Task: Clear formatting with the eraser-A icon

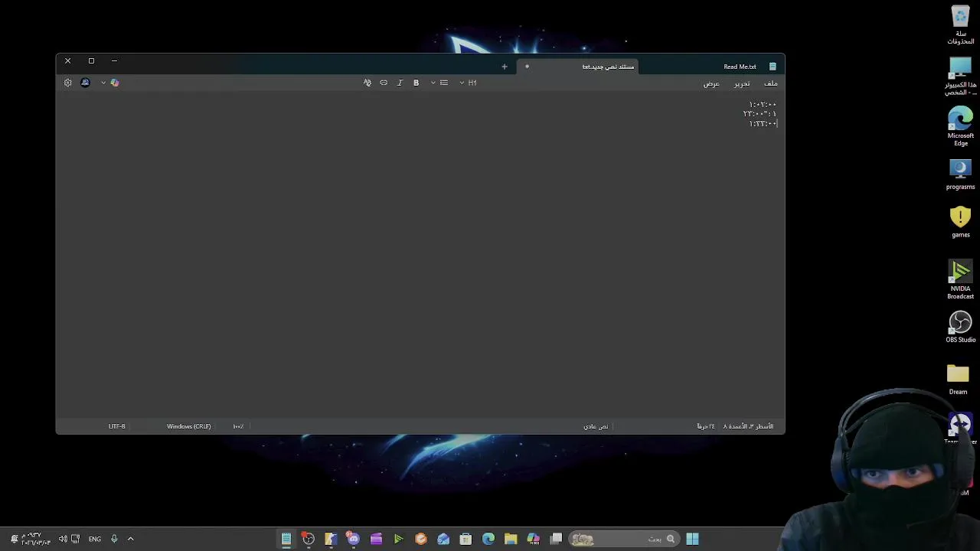Action: [x=367, y=83]
